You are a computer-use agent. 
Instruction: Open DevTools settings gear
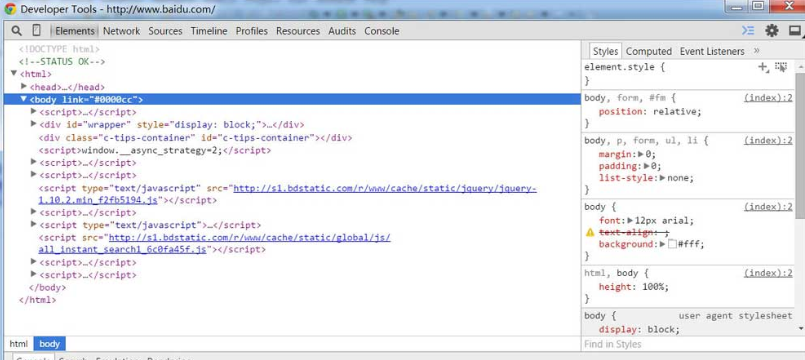tap(772, 31)
